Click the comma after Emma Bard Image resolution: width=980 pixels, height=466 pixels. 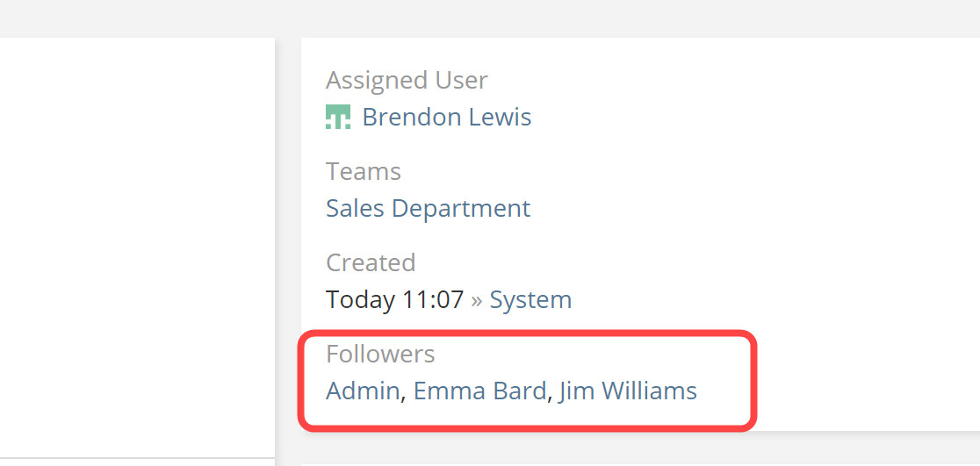(x=550, y=397)
